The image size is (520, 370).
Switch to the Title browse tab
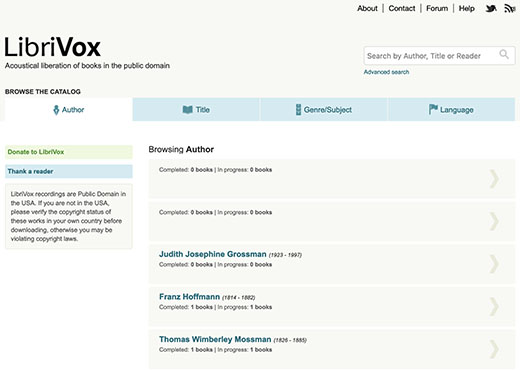coord(196,109)
